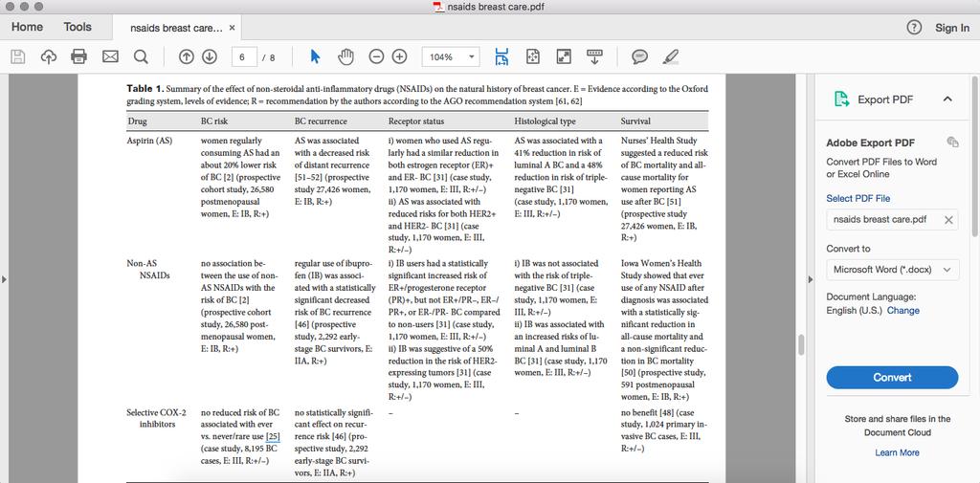This screenshot has height=483, width=980.
Task: Click the read mode keyboard icon
Action: tap(594, 56)
